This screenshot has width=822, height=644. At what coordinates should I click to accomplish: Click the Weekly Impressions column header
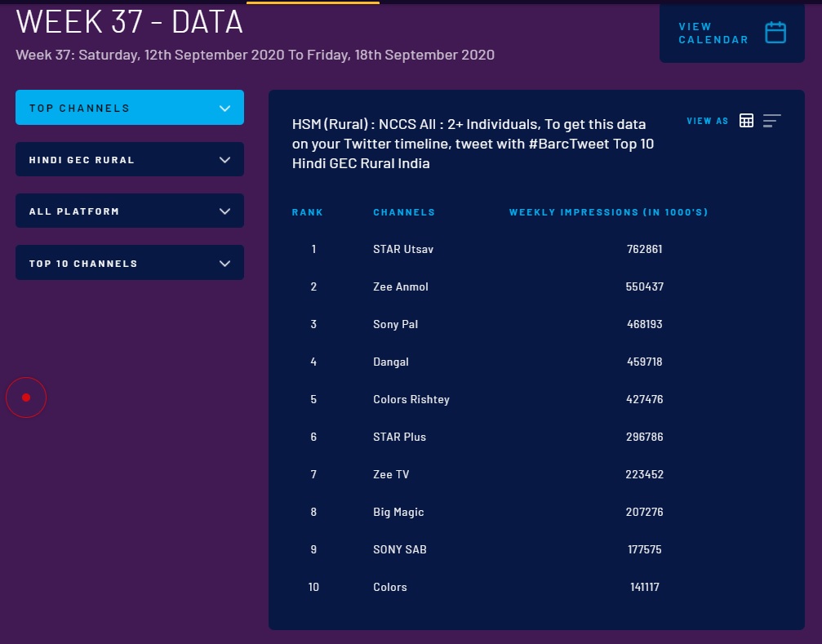[608, 212]
